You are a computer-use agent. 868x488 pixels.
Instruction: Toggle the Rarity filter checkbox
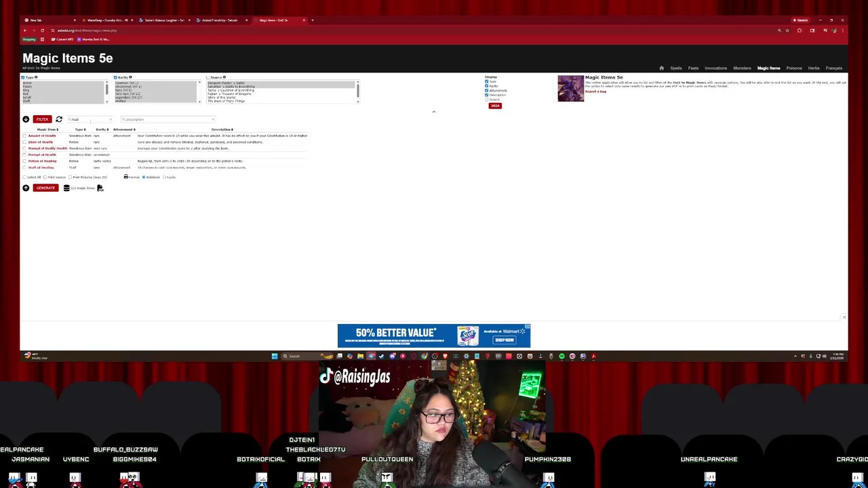tap(115, 77)
